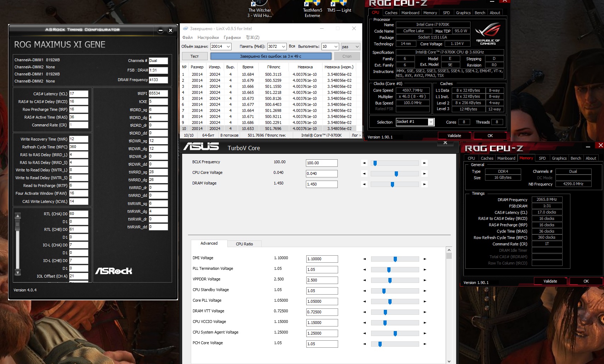Open the Лог panel in LinX status bar
Viewport: 604px width, 364px height.
tap(356, 135)
